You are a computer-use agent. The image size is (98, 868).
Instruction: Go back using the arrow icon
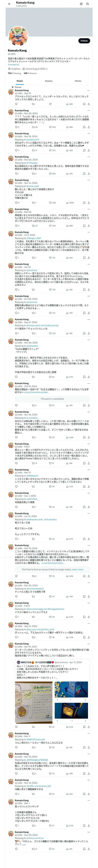9,4
